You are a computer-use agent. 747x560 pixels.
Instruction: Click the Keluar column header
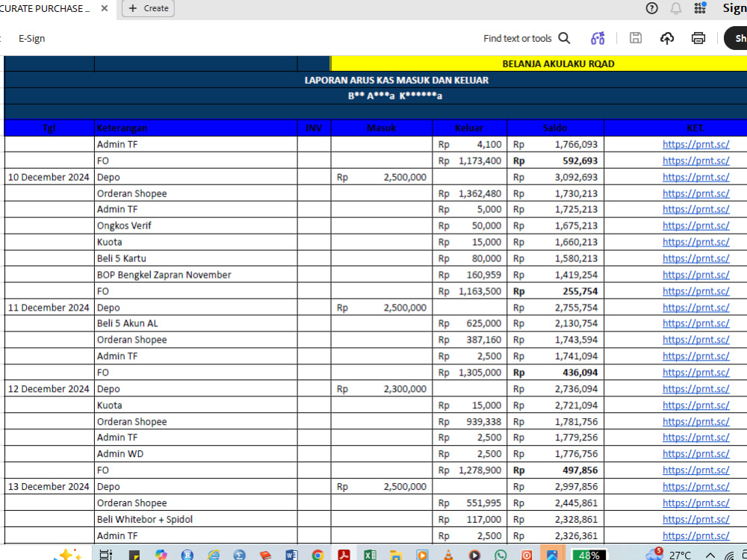coord(469,128)
